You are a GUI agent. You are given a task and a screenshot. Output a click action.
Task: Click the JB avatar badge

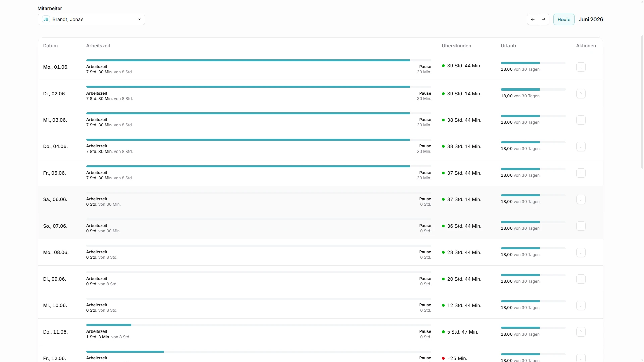point(46,19)
